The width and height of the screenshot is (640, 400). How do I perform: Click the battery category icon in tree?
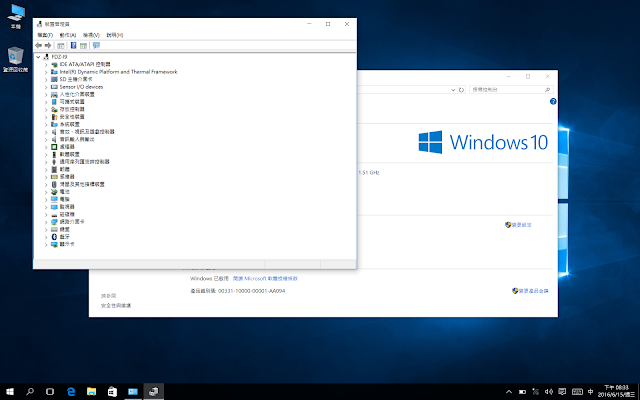tap(54, 192)
